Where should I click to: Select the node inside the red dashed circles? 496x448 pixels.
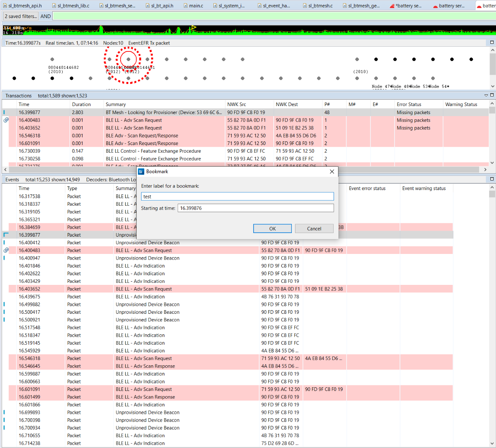128,59
